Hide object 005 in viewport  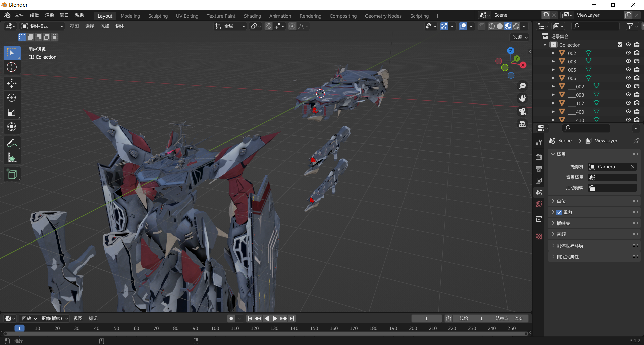pyautogui.click(x=628, y=70)
